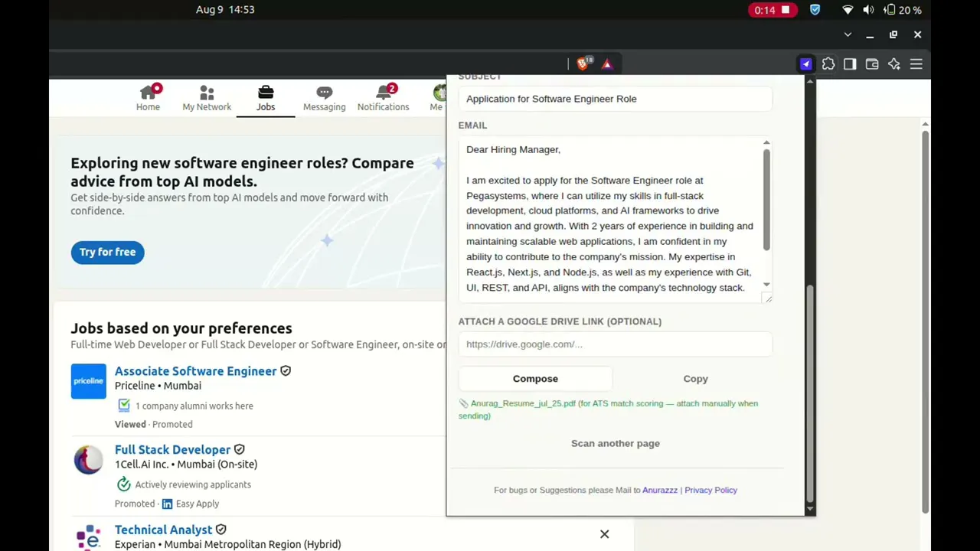This screenshot has width=980, height=551.
Task: Click the verified badge beside Technical Analyst
Action: (x=220, y=530)
